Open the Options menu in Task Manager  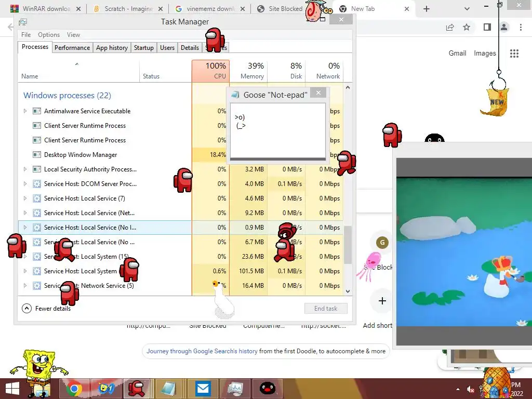tap(49, 35)
